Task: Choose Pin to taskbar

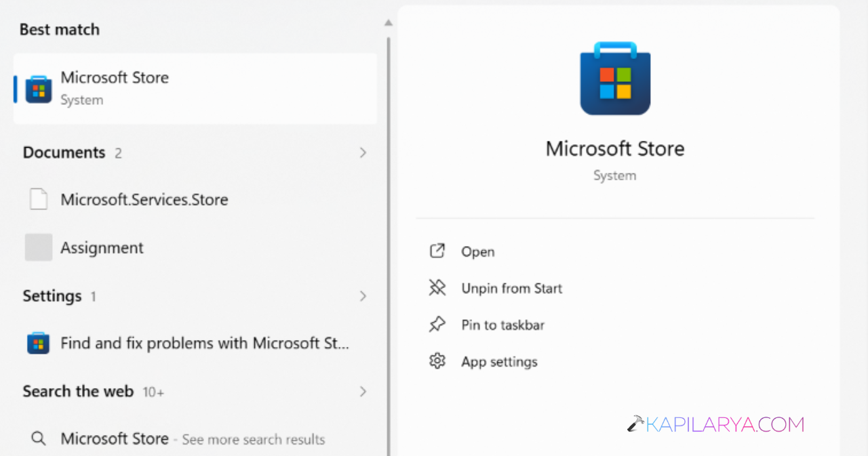Action: point(503,325)
